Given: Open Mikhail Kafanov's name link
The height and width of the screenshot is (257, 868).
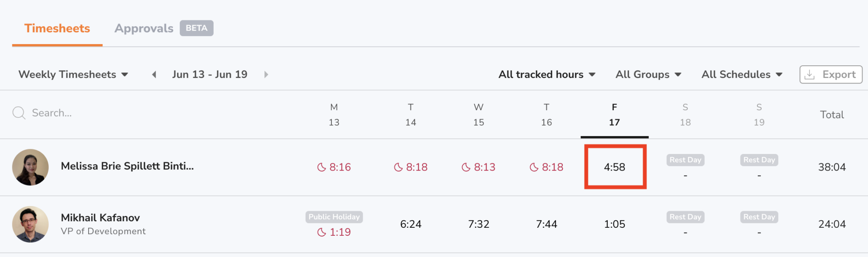Looking at the screenshot, I should pyautogui.click(x=100, y=218).
